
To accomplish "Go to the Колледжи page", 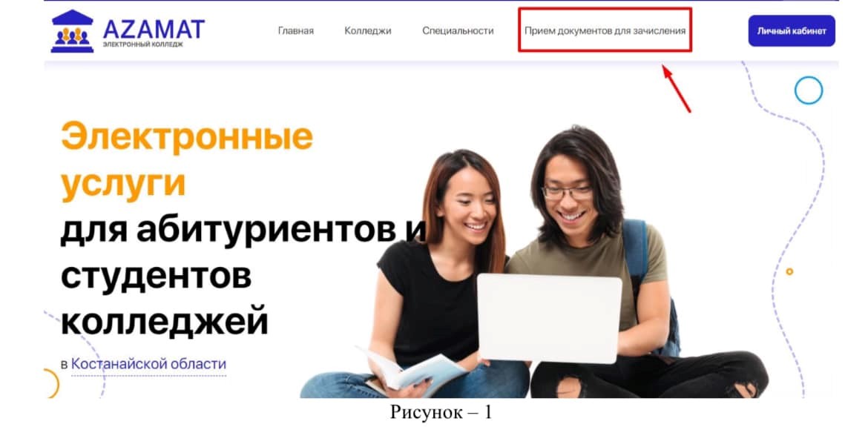I will pyautogui.click(x=367, y=31).
